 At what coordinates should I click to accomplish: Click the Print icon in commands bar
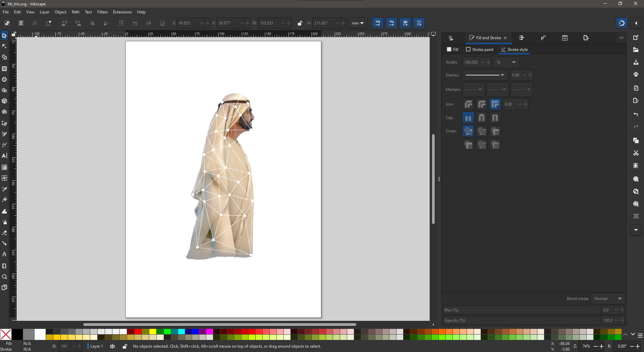(636, 74)
